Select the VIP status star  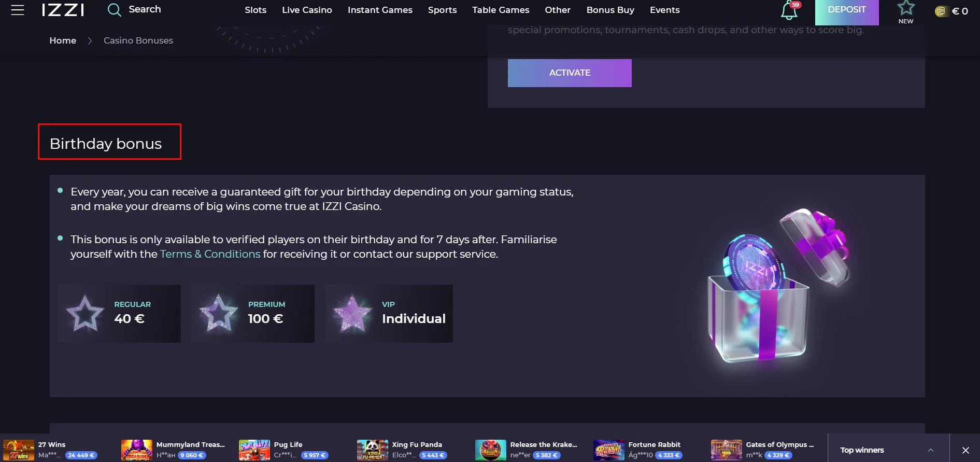(352, 313)
